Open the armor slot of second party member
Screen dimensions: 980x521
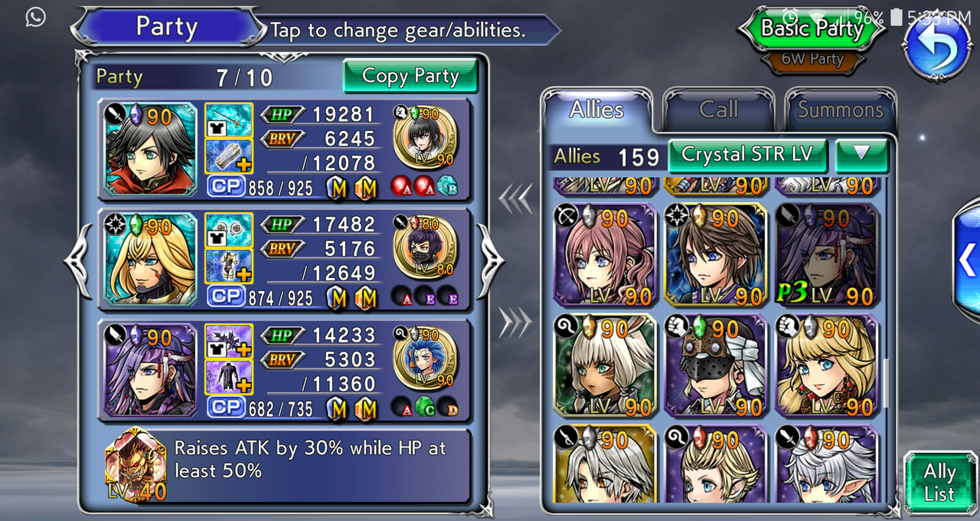pos(228,266)
